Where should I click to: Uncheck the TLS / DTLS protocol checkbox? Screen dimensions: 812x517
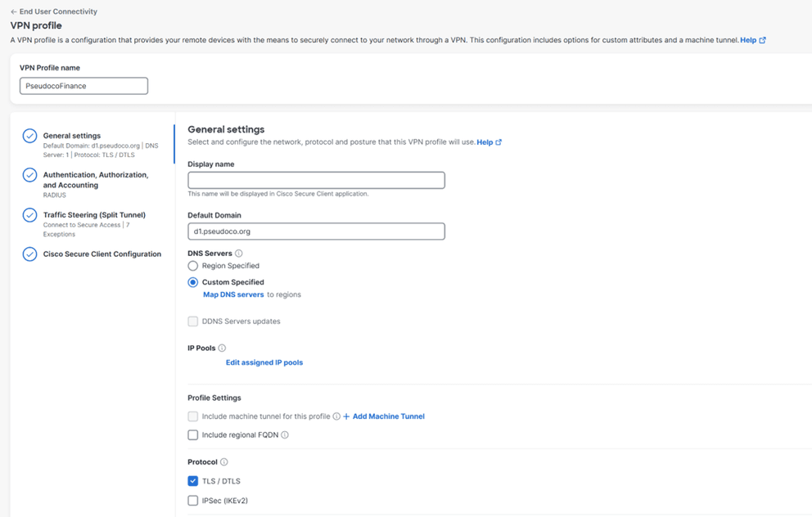pyautogui.click(x=192, y=480)
